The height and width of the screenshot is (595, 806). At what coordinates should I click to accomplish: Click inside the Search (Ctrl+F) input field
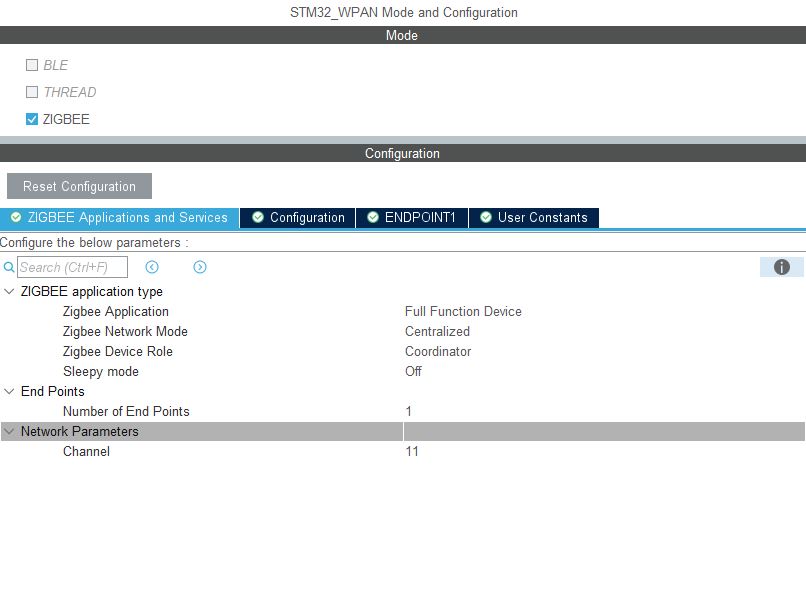[x=70, y=267]
